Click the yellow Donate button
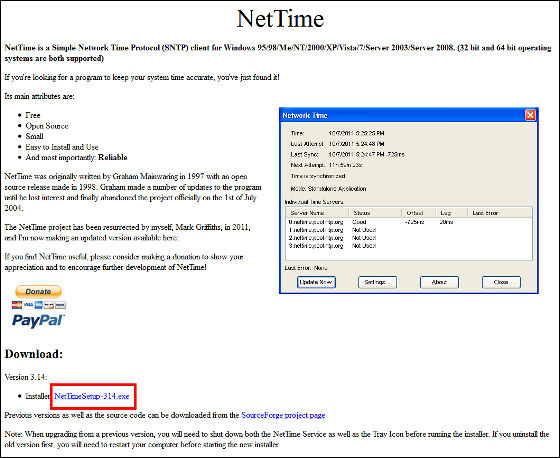The width and height of the screenshot is (560, 458). 38,292
